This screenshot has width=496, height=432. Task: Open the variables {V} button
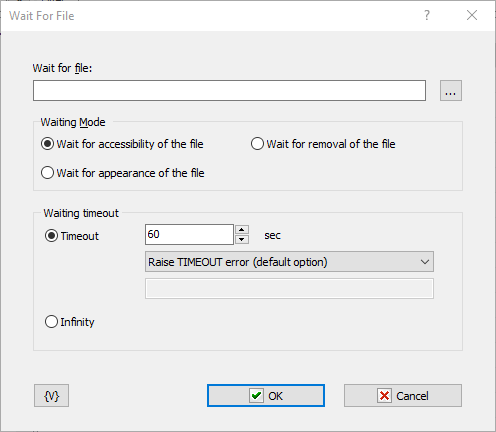pyautogui.click(x=51, y=396)
